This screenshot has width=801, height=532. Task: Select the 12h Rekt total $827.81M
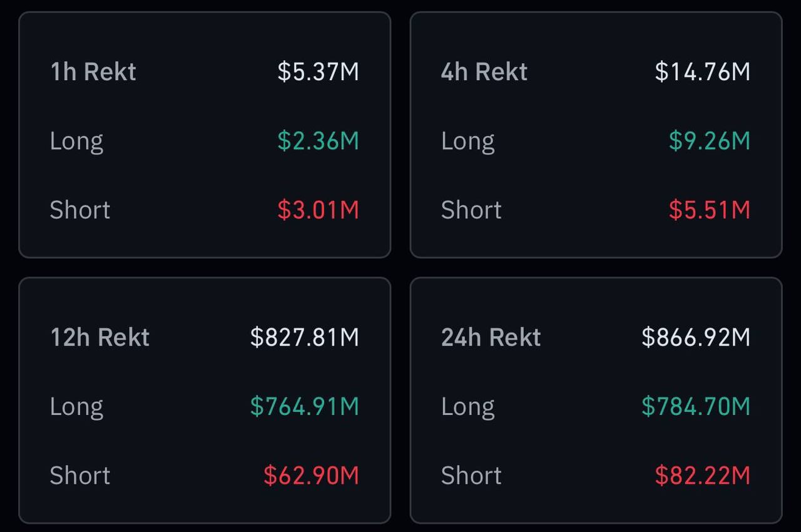[x=304, y=337]
